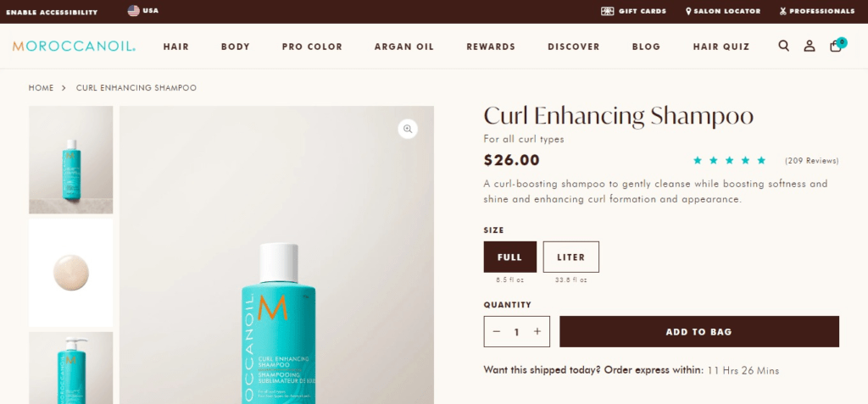Open the shopping bag icon
868x404 pixels.
(x=837, y=46)
